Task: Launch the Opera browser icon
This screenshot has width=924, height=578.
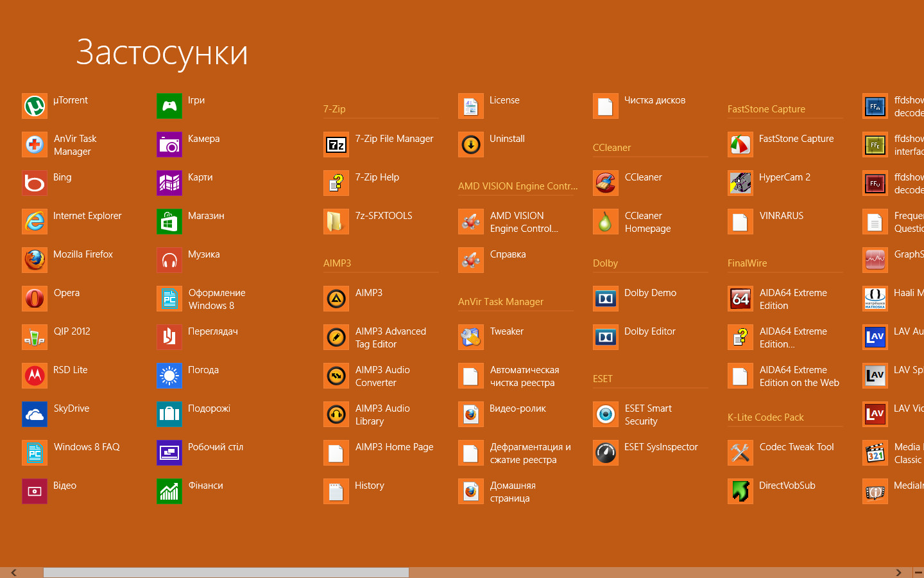Action: click(35, 299)
